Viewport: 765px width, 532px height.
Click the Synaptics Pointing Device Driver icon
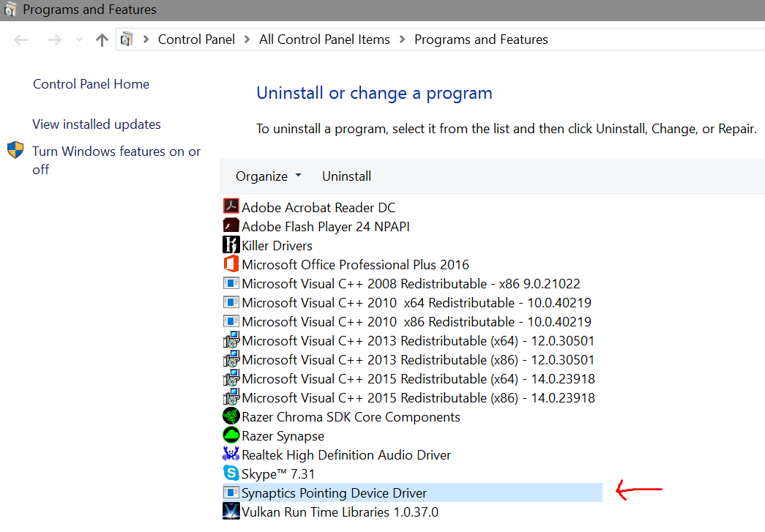[x=231, y=492]
